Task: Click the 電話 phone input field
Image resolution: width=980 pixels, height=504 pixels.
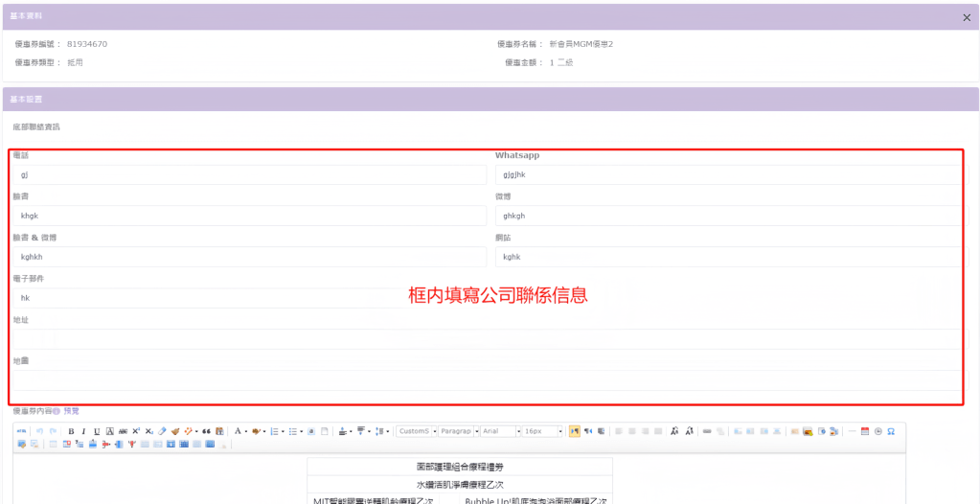Action: [249, 175]
